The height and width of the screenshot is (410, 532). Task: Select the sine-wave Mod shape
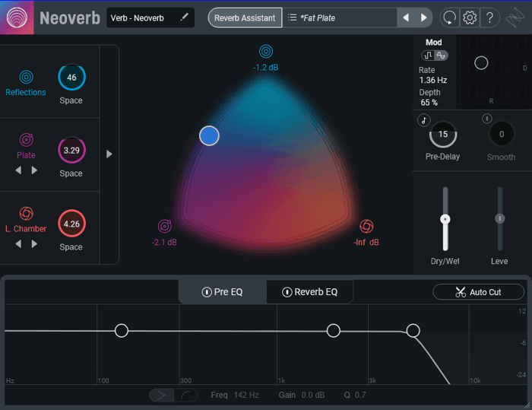(x=441, y=56)
